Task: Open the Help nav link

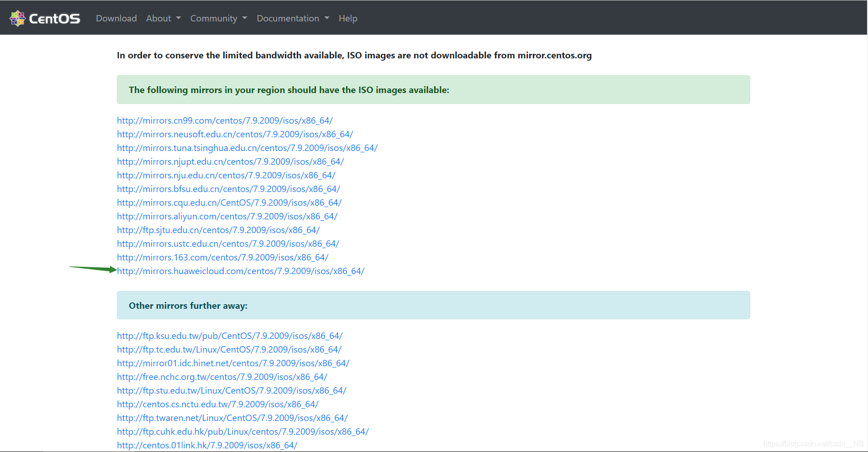Action: (x=348, y=18)
